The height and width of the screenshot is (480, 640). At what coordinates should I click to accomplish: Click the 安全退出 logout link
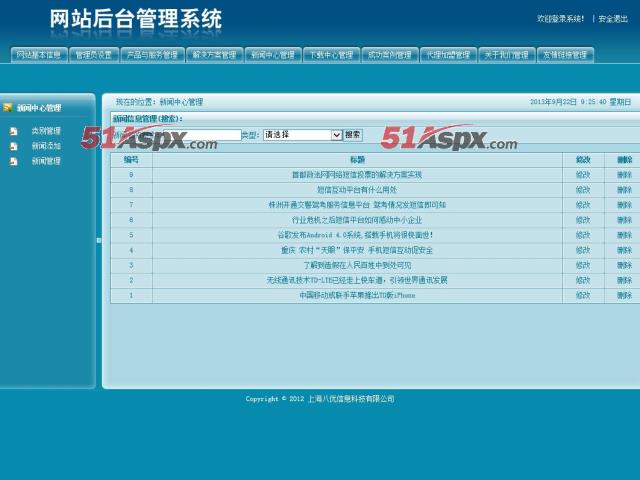click(x=613, y=19)
